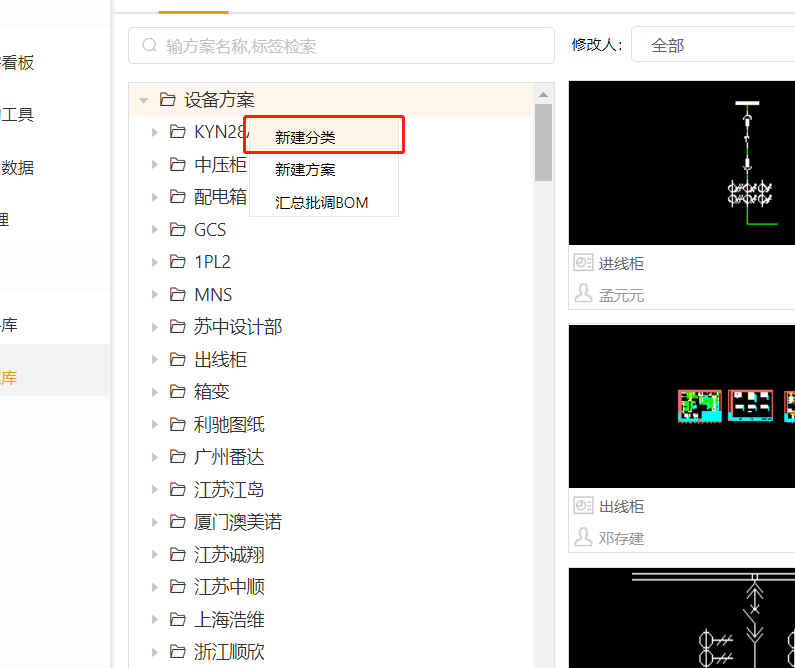This screenshot has width=795, height=668.
Task: Click the 苏中设计部 folder icon
Action: [177, 327]
